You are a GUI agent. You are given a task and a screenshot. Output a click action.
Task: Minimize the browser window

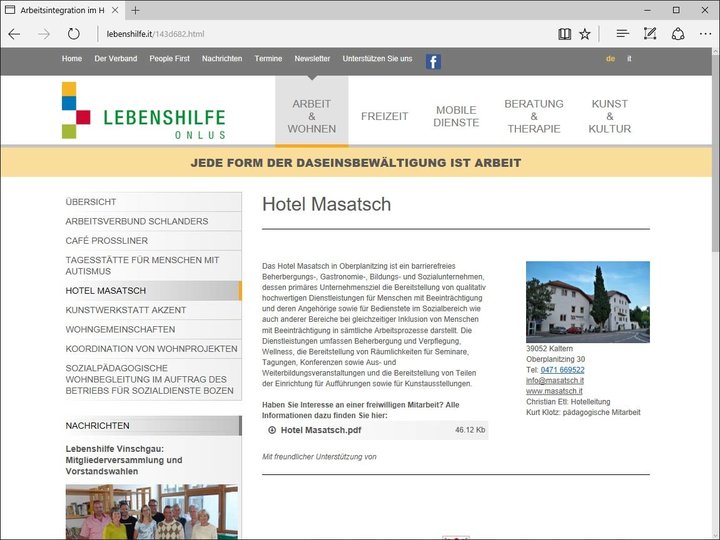tap(647, 10)
